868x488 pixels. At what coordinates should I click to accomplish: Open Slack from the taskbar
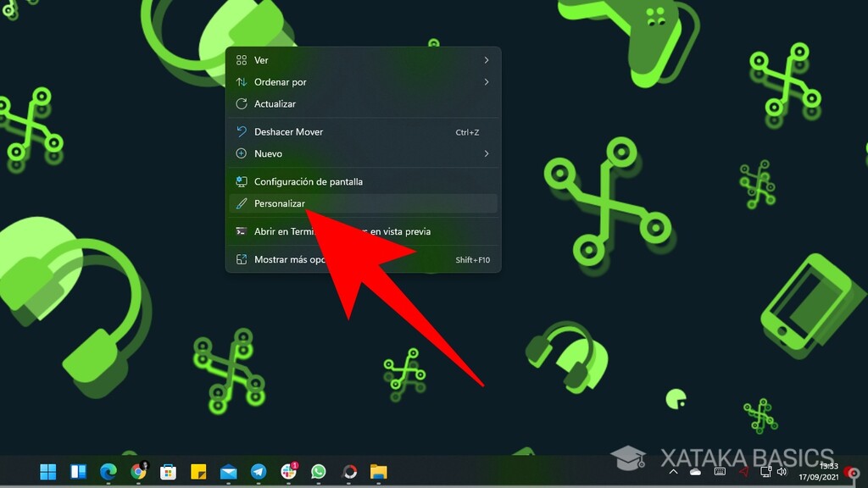pos(288,471)
